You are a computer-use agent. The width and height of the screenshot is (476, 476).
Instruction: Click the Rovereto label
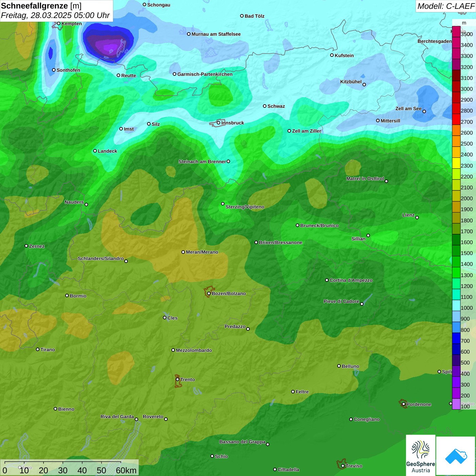pyautogui.click(x=153, y=417)
